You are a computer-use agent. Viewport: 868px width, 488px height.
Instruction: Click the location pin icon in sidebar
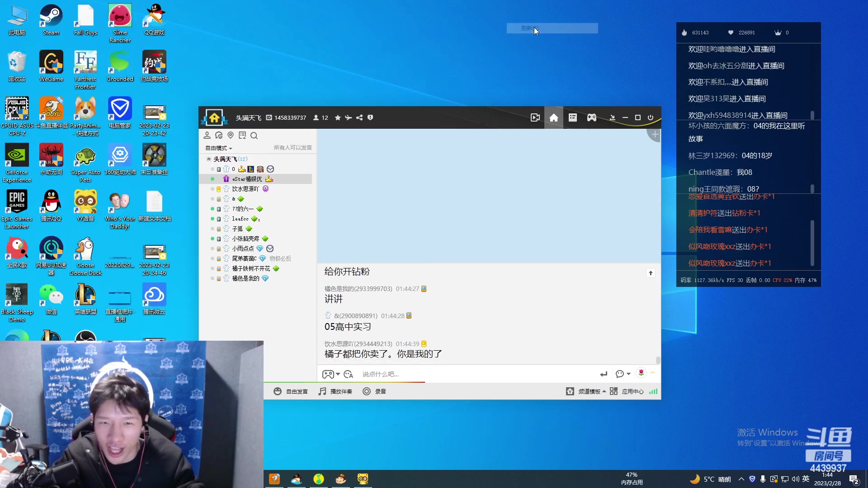(x=231, y=135)
